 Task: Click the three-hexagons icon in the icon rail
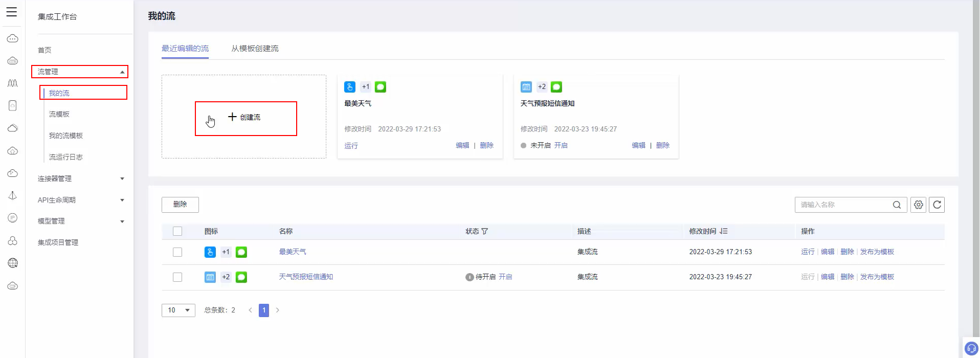point(13,240)
